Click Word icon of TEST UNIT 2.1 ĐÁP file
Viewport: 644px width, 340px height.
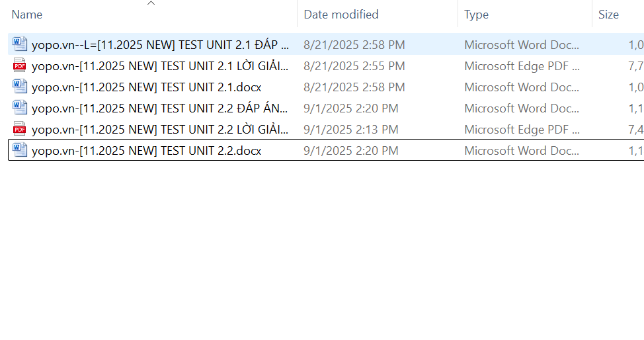tap(20, 44)
